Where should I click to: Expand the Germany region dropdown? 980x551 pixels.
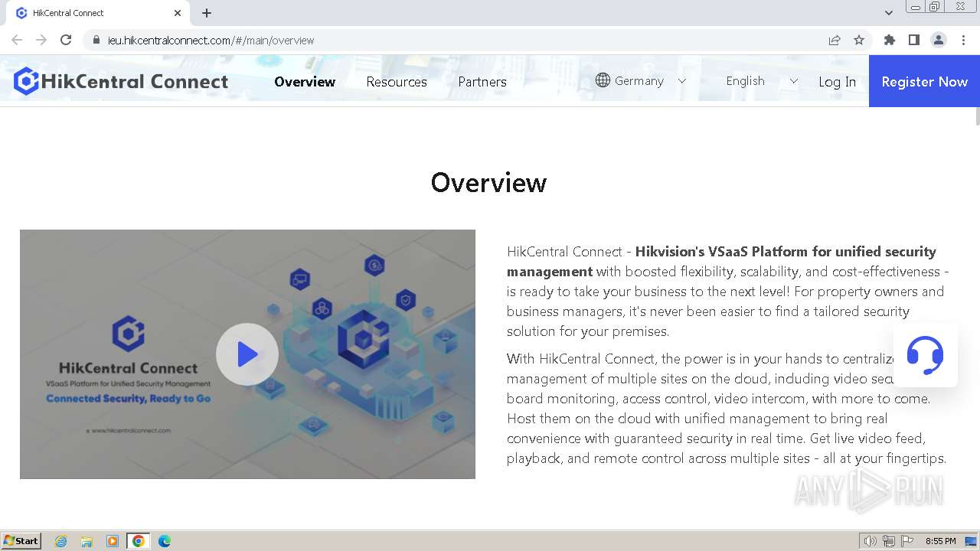pos(682,81)
